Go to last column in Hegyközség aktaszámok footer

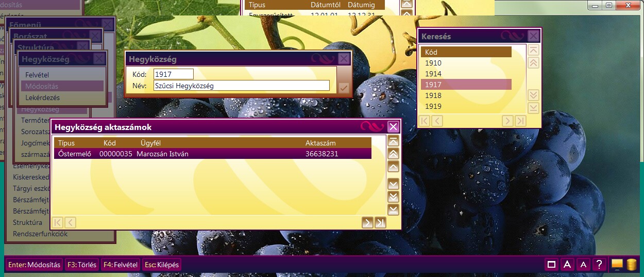tap(380, 222)
